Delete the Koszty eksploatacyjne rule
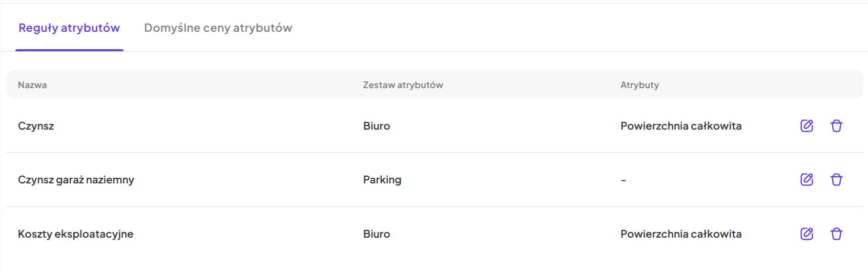 (836, 234)
